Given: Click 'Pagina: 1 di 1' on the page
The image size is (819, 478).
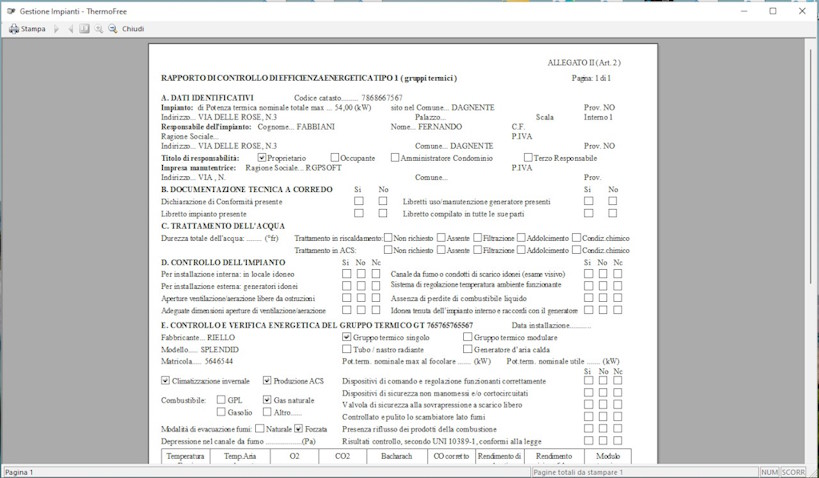Looking at the screenshot, I should click(591, 78).
